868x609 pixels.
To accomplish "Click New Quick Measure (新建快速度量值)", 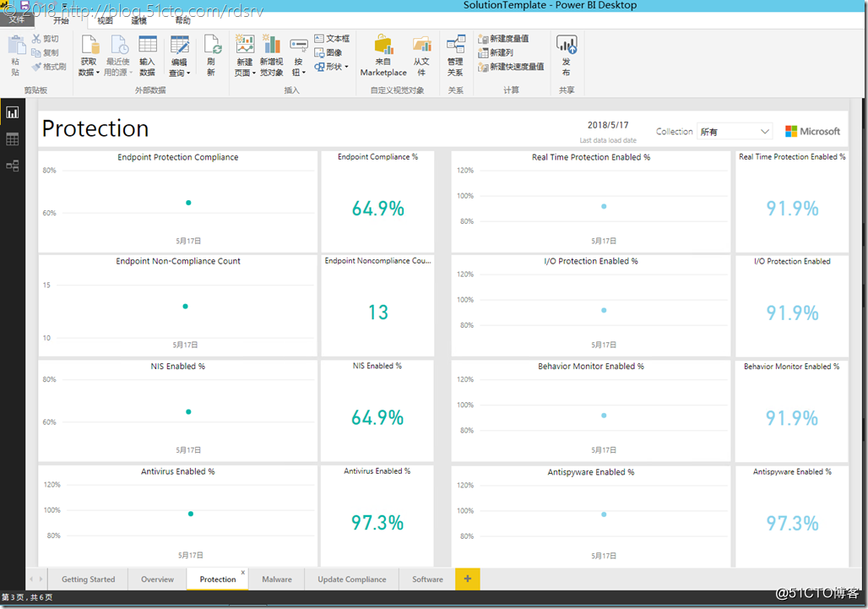I will (511, 67).
